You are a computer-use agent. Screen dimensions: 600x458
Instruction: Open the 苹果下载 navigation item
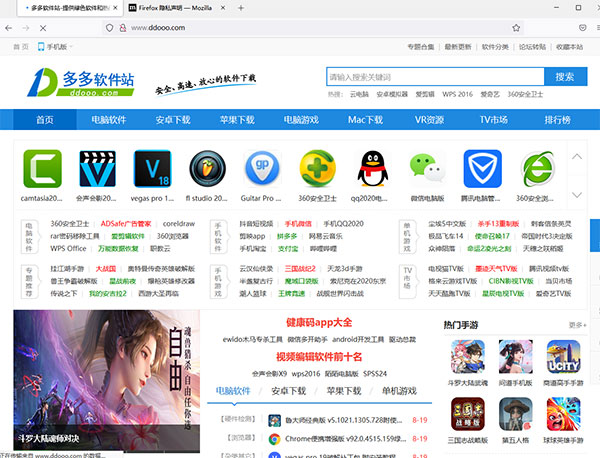point(237,120)
